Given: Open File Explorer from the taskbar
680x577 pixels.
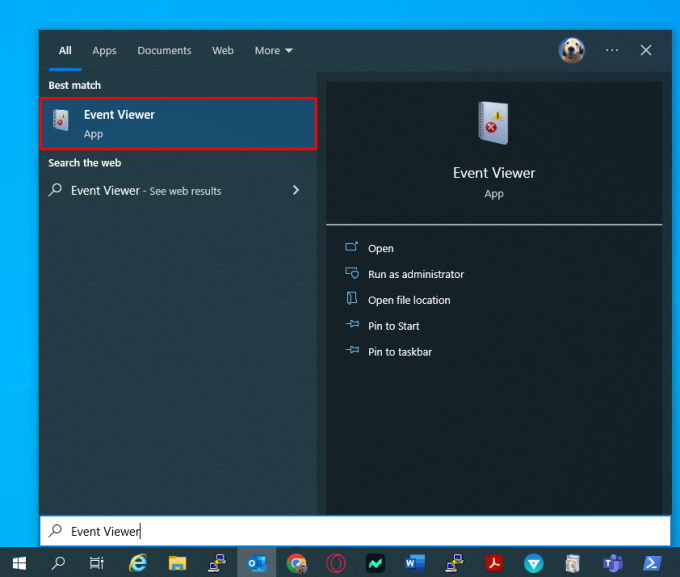Looking at the screenshot, I should 177,562.
